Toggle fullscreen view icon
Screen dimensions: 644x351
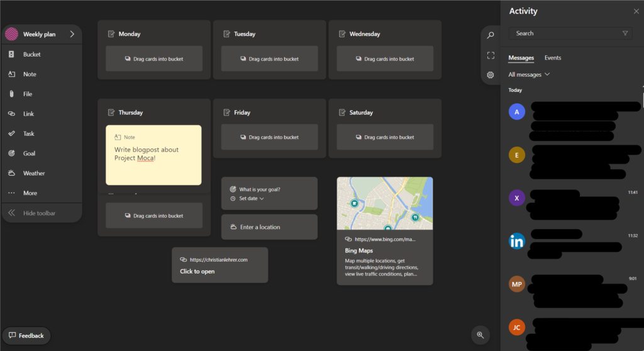point(491,55)
